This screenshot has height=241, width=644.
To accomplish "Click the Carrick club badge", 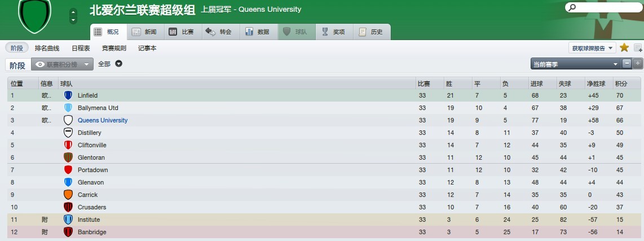I will pyautogui.click(x=68, y=195).
